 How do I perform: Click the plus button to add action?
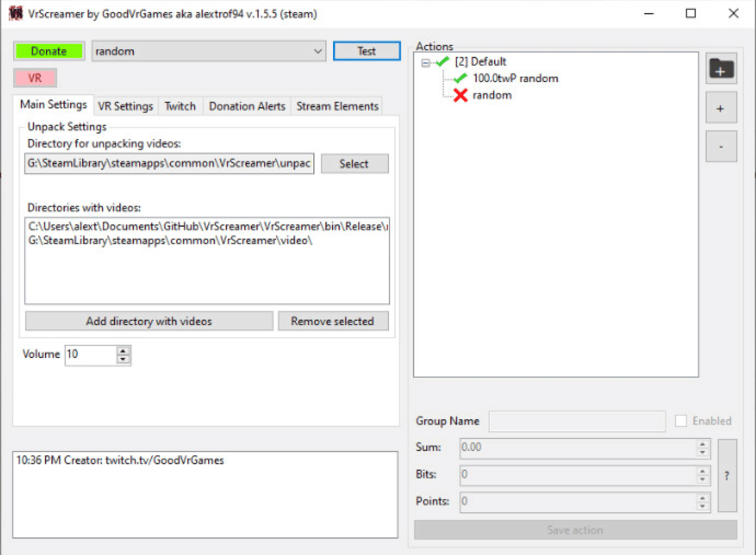(x=721, y=108)
